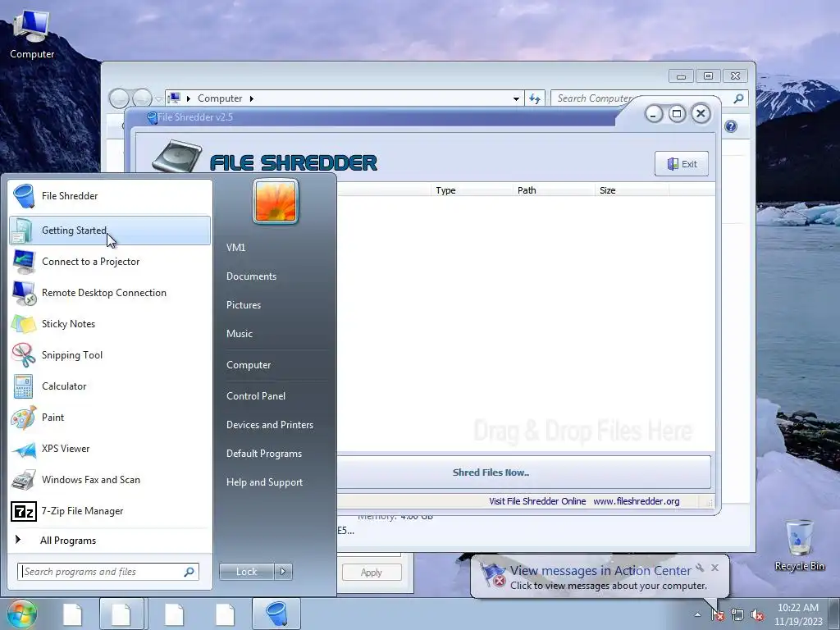Screen dimensions: 840x630
Task: Follow the www.fileshredder.org link
Action: 636,501
